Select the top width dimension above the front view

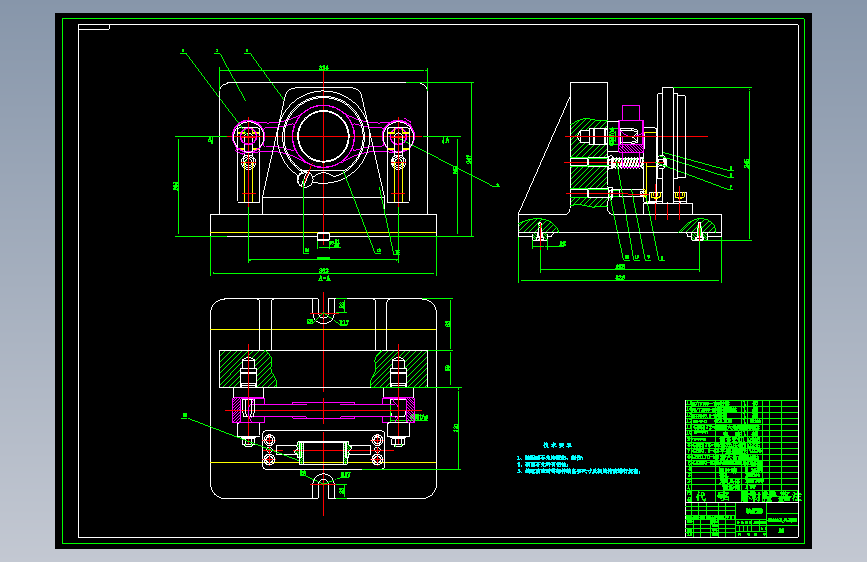(323, 69)
